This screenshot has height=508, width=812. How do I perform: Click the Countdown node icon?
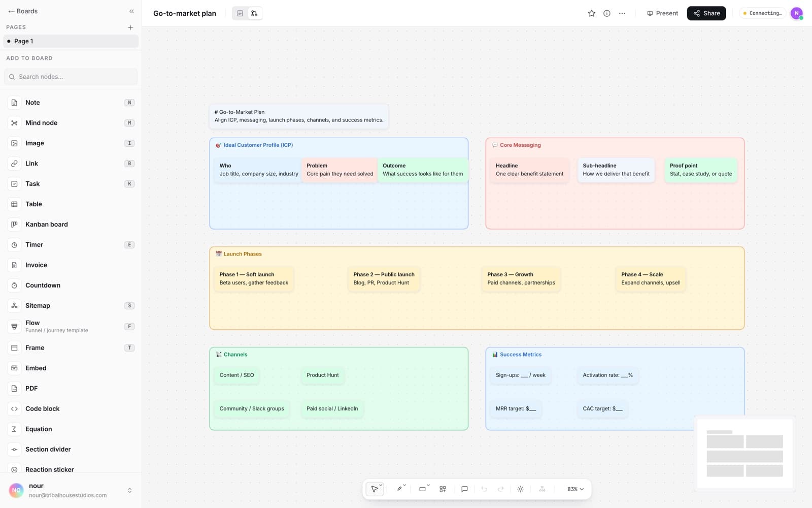14,285
